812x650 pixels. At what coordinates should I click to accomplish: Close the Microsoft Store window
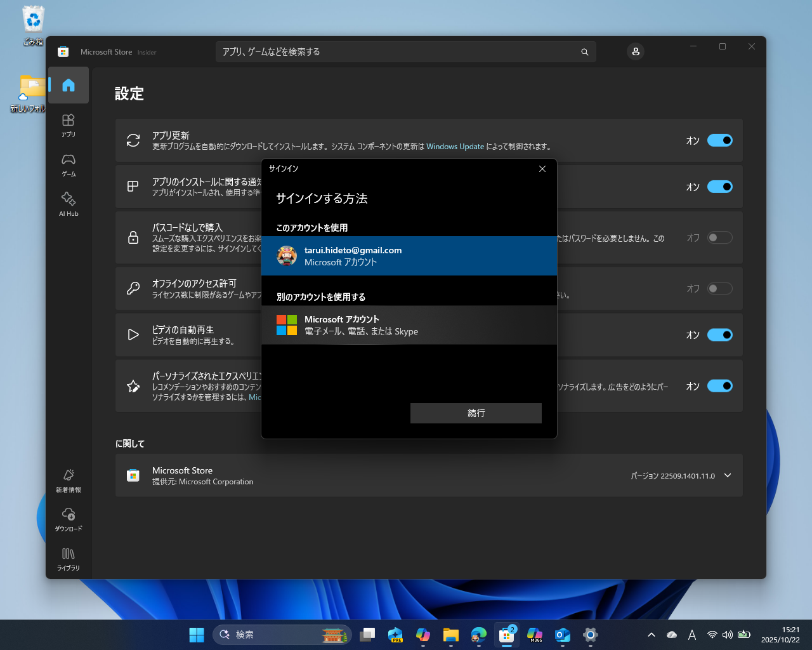[752, 46]
